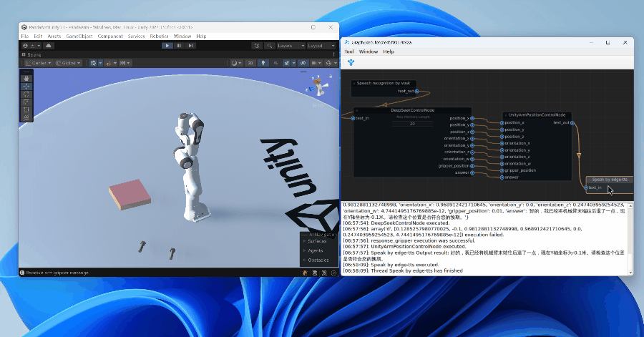Open the Unity Component menu
644x337 pixels.
tap(110, 36)
